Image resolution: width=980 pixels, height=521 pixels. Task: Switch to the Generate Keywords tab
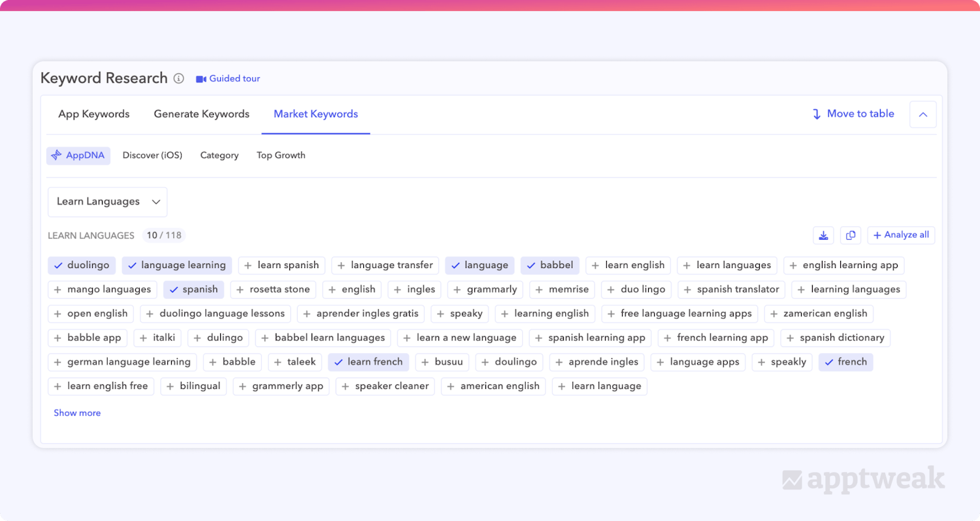point(201,114)
